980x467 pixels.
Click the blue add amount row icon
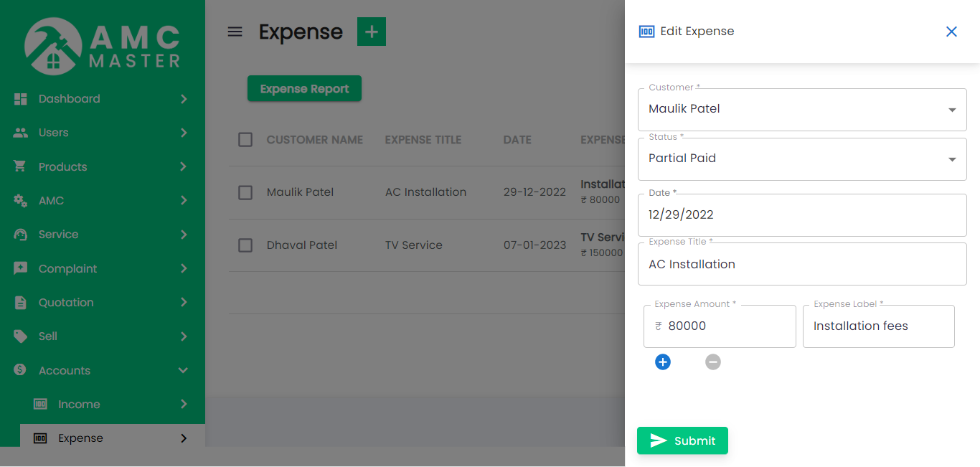coord(663,362)
